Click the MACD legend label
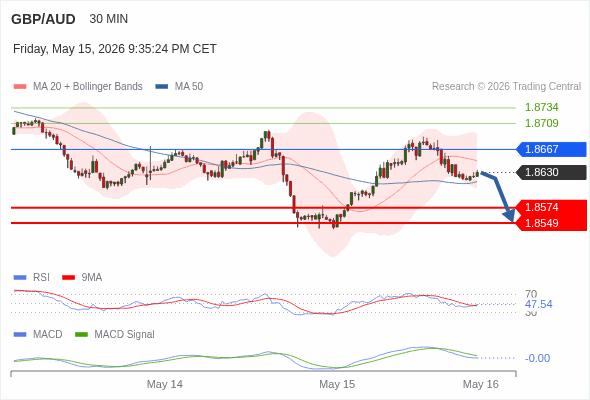The width and height of the screenshot is (590, 400). coord(48,335)
